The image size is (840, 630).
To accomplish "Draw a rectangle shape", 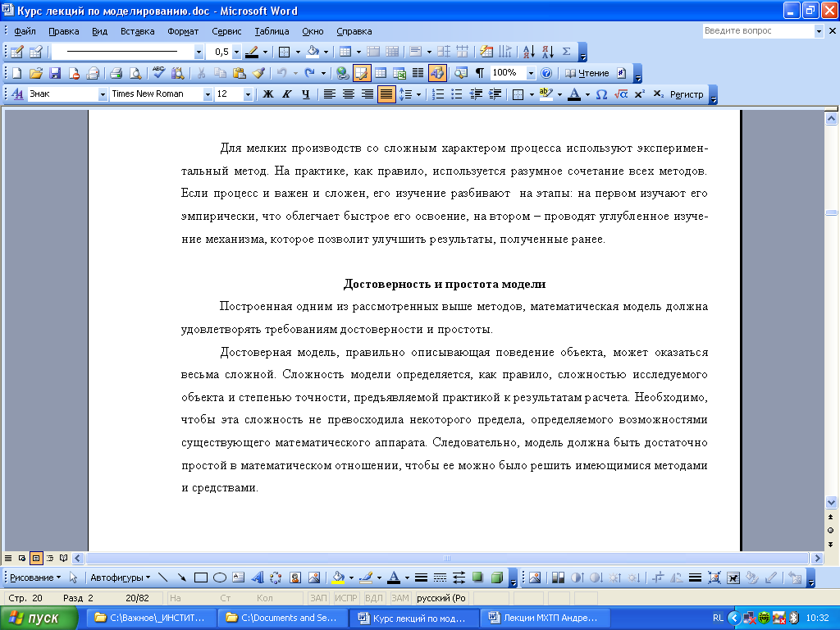I will pos(201,577).
